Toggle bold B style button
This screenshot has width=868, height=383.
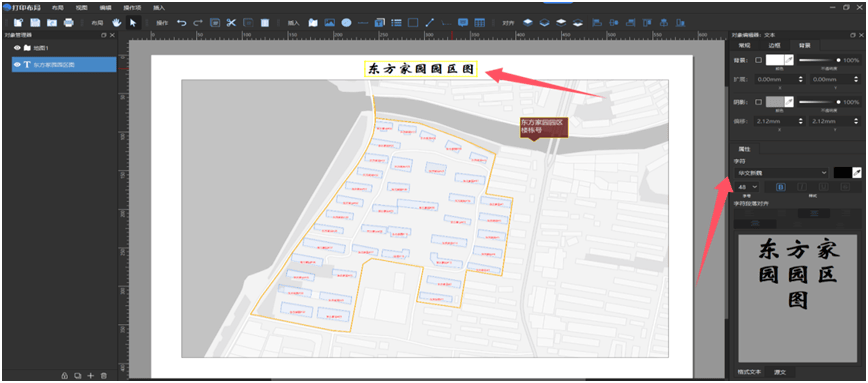[x=781, y=187]
